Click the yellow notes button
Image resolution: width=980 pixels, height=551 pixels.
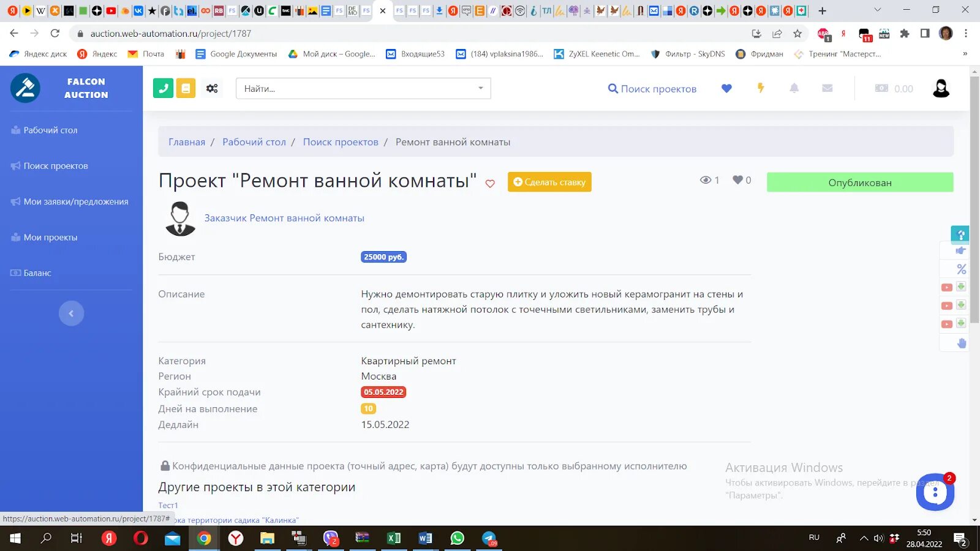pyautogui.click(x=186, y=88)
